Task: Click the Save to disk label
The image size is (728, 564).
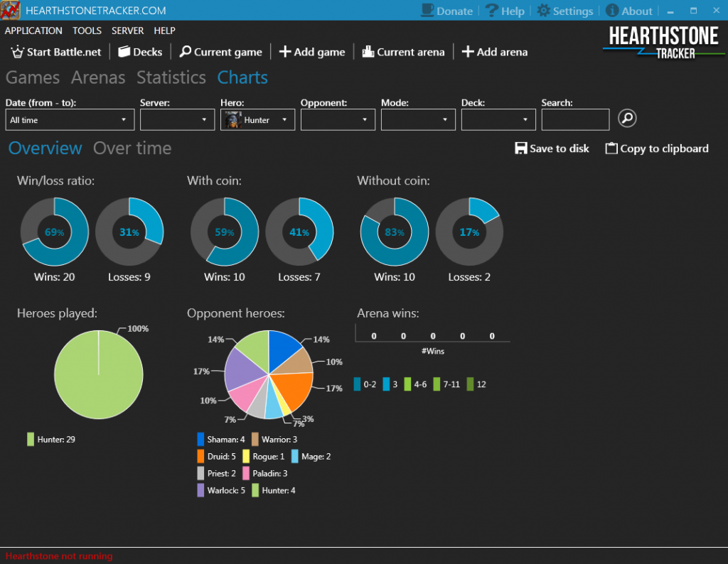Action: pos(559,148)
